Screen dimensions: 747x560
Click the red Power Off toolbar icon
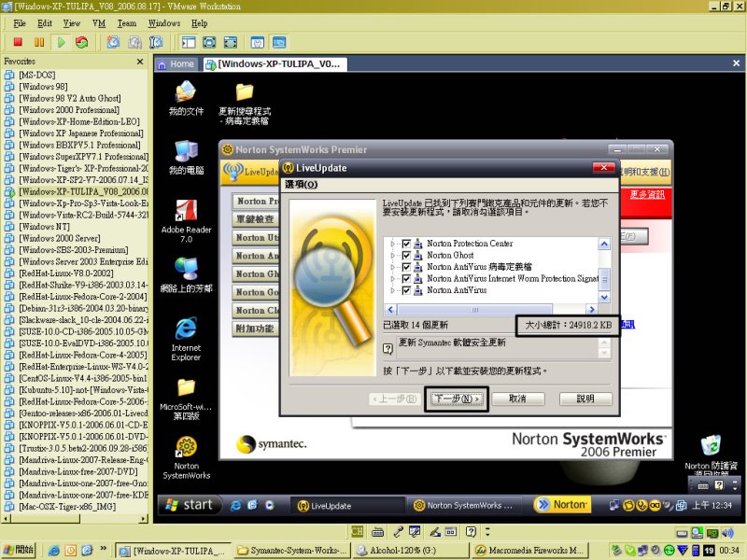(18, 42)
